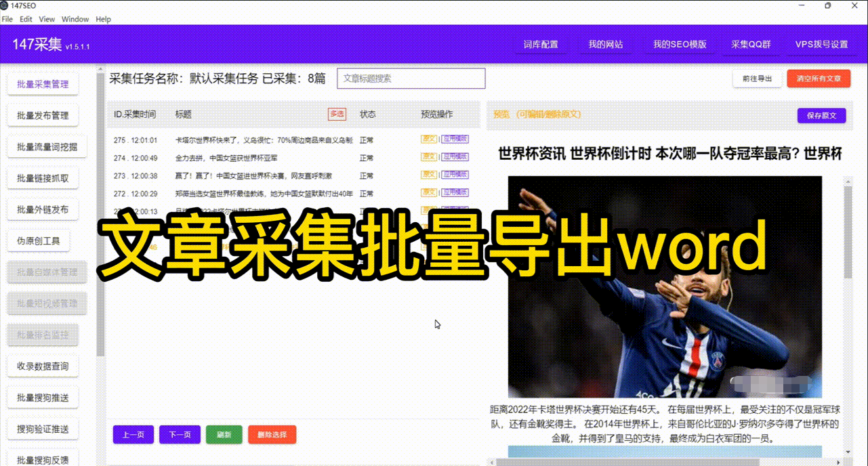Select 批量发布管理 in the sidebar
This screenshot has height=466, width=868.
(x=43, y=116)
